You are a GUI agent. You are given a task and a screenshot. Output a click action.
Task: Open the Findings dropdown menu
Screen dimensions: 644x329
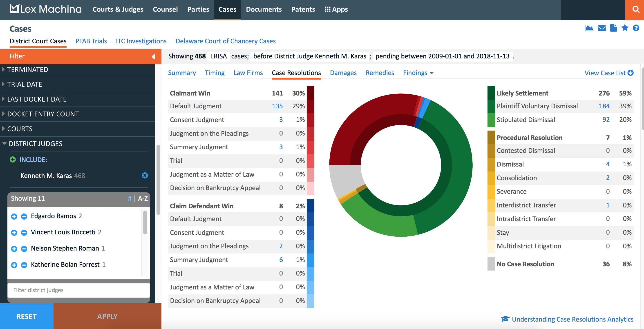tap(418, 73)
